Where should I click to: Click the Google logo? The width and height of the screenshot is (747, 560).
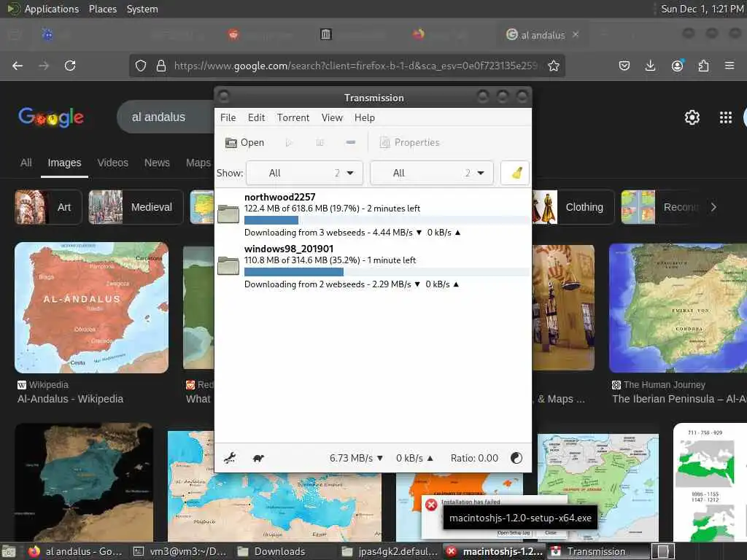pos(51,117)
